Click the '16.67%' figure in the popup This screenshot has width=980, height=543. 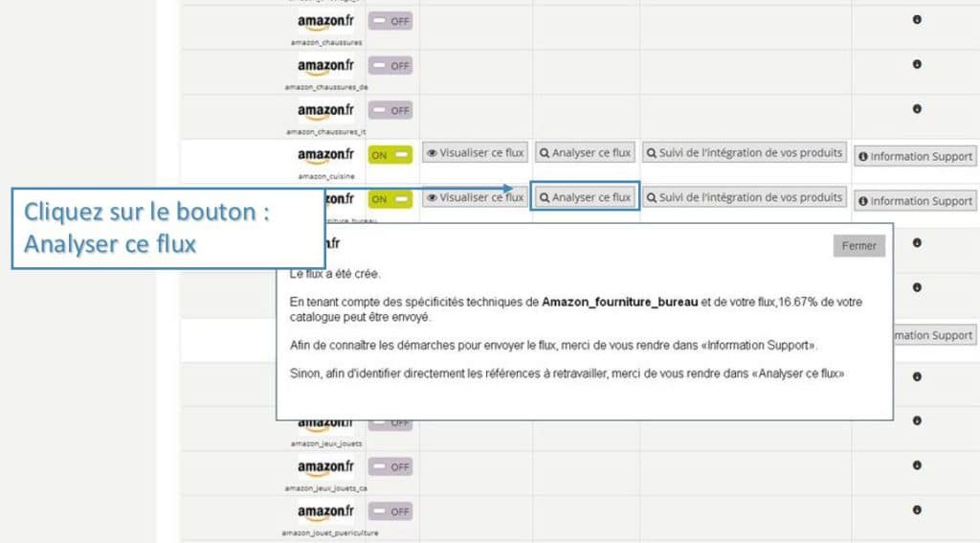pos(797,303)
